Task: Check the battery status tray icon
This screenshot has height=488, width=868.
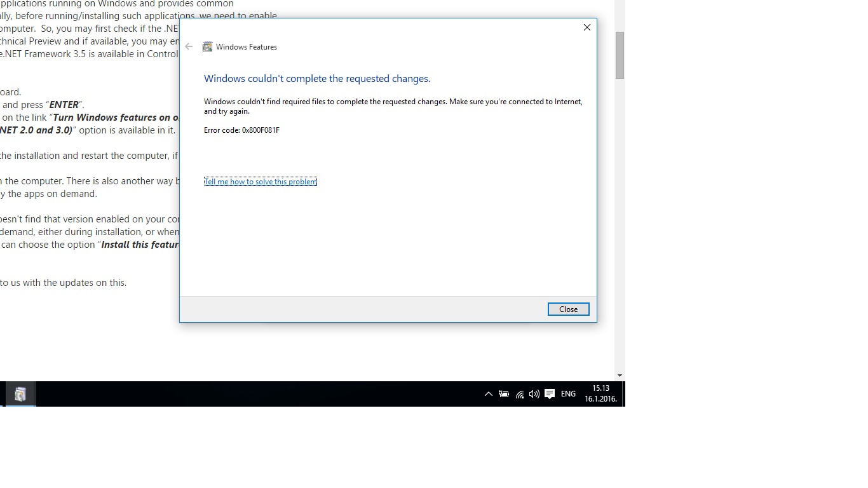Action: pos(504,394)
